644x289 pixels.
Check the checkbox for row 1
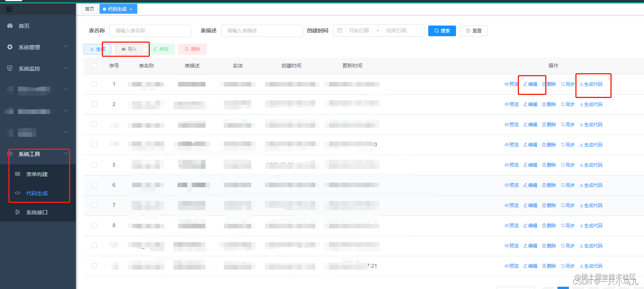click(x=94, y=84)
